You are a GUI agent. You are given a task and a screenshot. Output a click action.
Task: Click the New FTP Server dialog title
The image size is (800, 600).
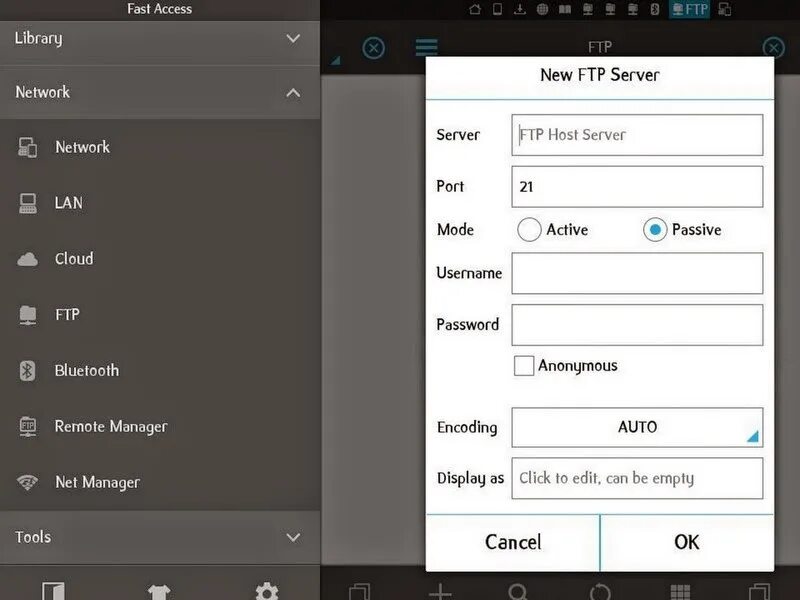(600, 75)
